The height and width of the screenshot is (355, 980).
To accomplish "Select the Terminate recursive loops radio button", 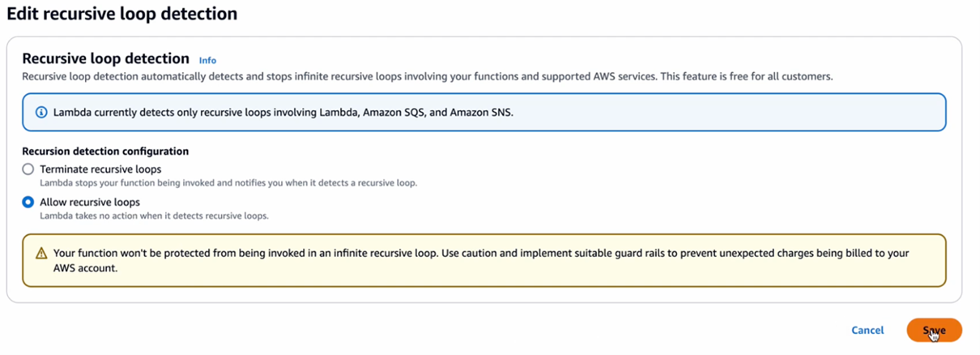I will click(28, 169).
